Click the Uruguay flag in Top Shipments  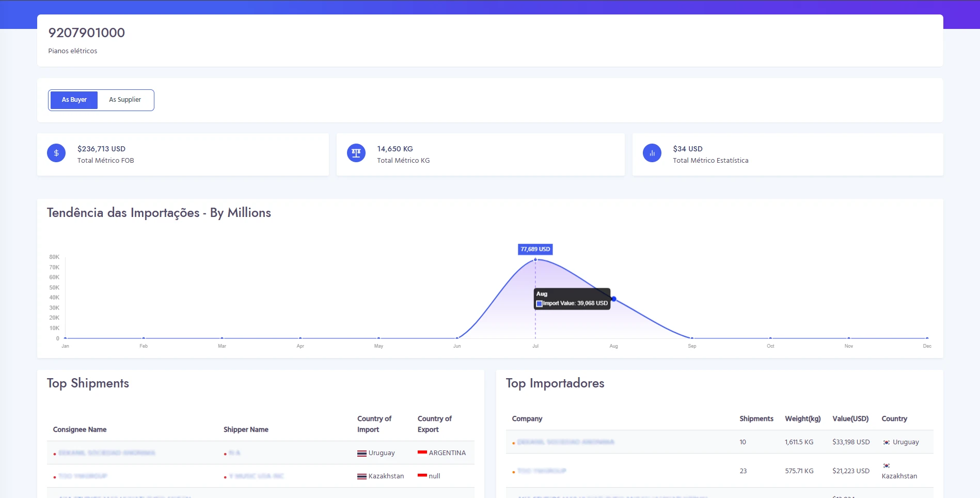pyautogui.click(x=362, y=453)
